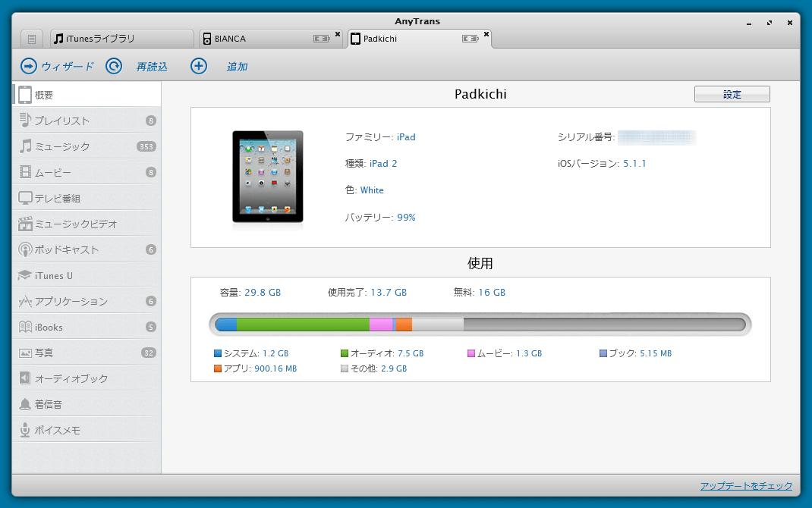The width and height of the screenshot is (812, 508).
Task: Open the ポッドキャスト sidebar item
Action: (87, 249)
